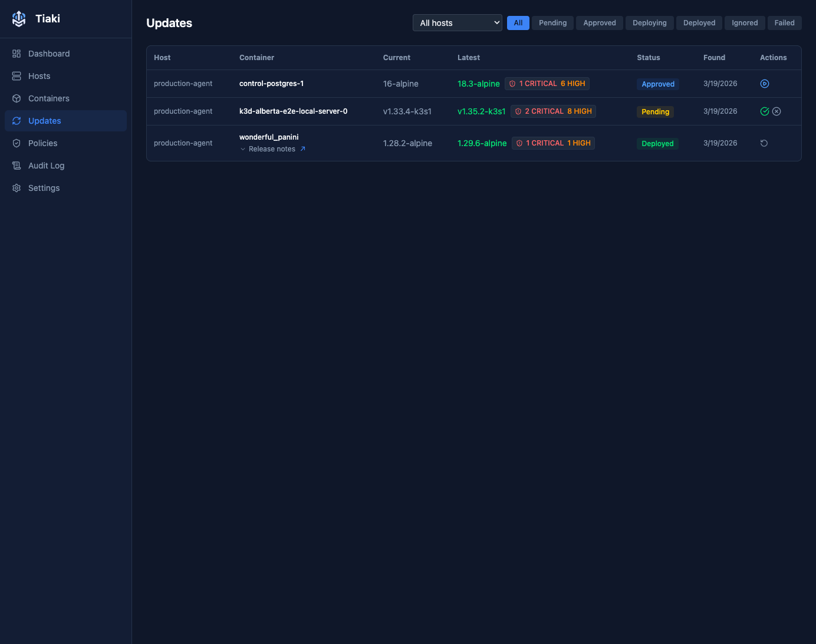Ignore the k3d-alberta-e2e-local-server-0 update

tap(776, 111)
